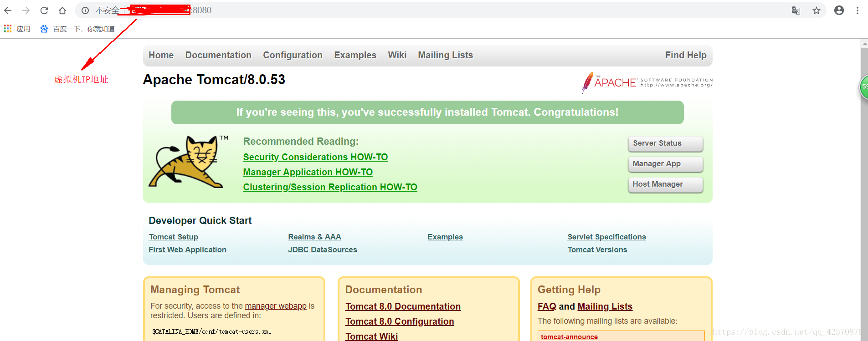The height and width of the screenshot is (341, 868).
Task: Go back with the browser back arrow
Action: 8,10
